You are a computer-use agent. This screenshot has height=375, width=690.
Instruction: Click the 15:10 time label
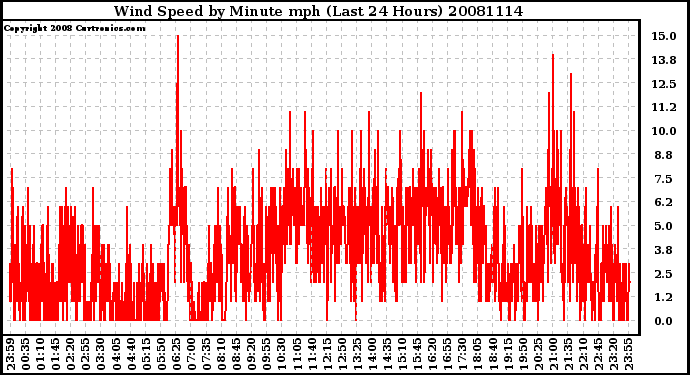point(402,354)
